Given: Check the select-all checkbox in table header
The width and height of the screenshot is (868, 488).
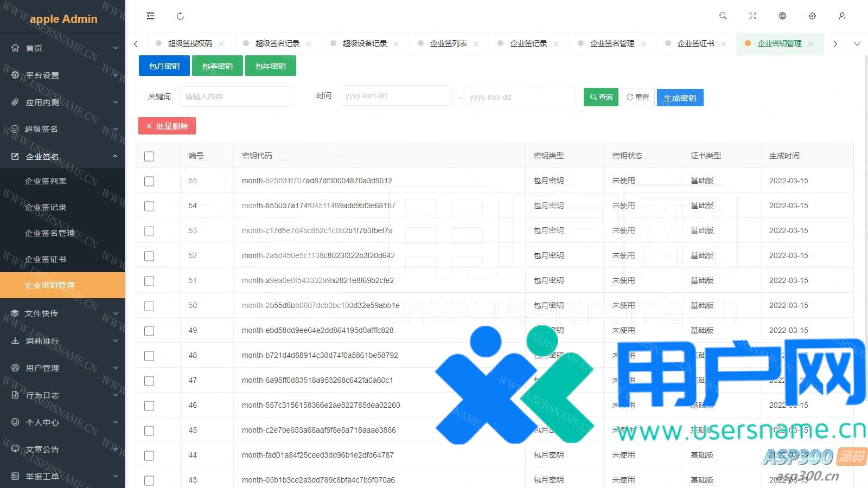Looking at the screenshot, I should [x=149, y=156].
